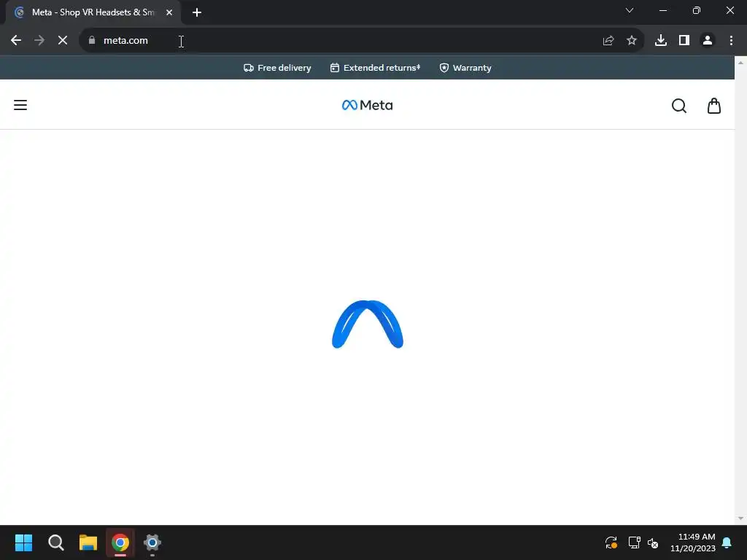Go back to previous page
Screen dimensions: 747x560
(16, 41)
